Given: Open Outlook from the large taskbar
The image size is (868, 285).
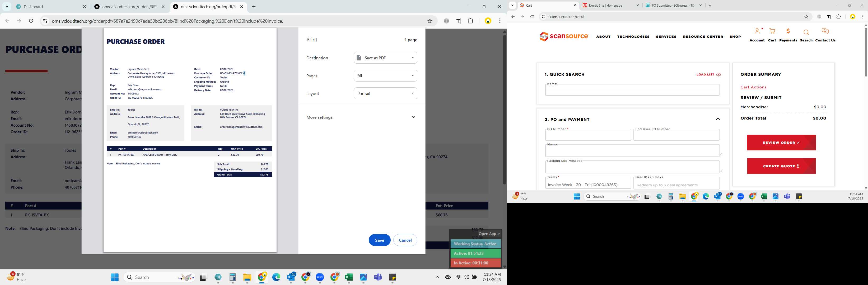Looking at the screenshot, I should (291, 277).
